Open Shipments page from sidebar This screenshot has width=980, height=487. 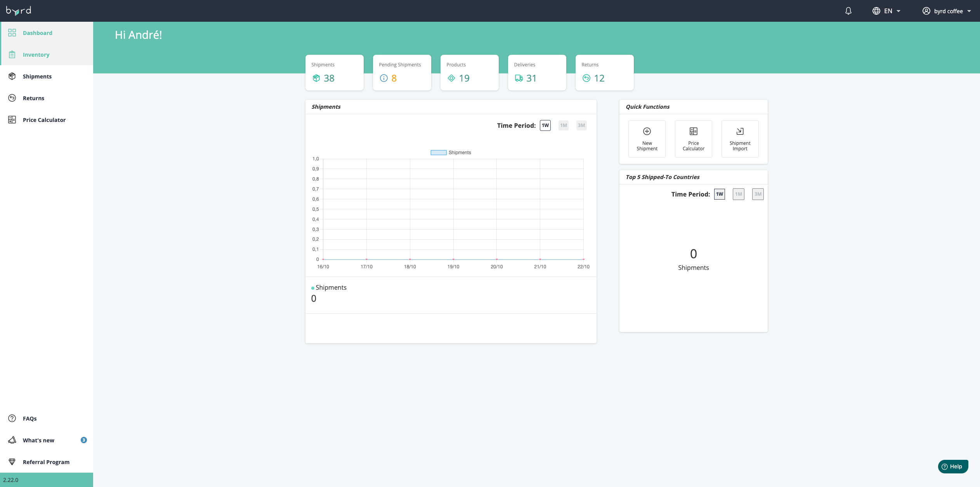point(37,77)
